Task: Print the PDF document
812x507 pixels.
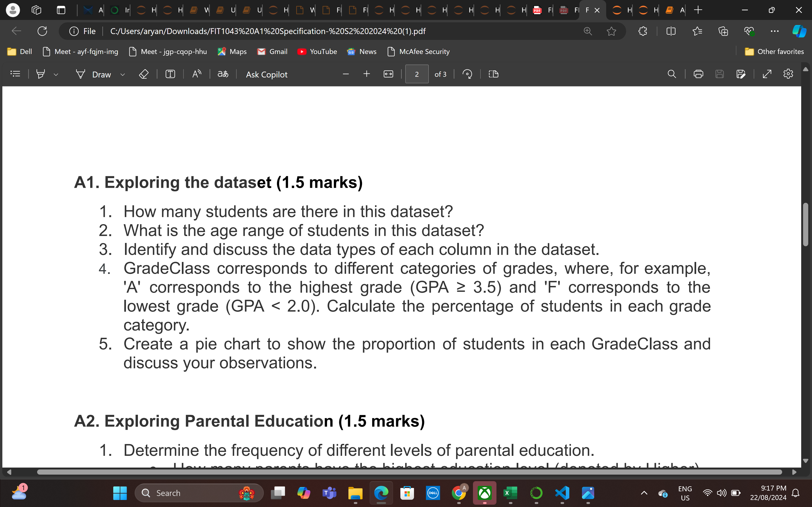Action: pyautogui.click(x=698, y=74)
